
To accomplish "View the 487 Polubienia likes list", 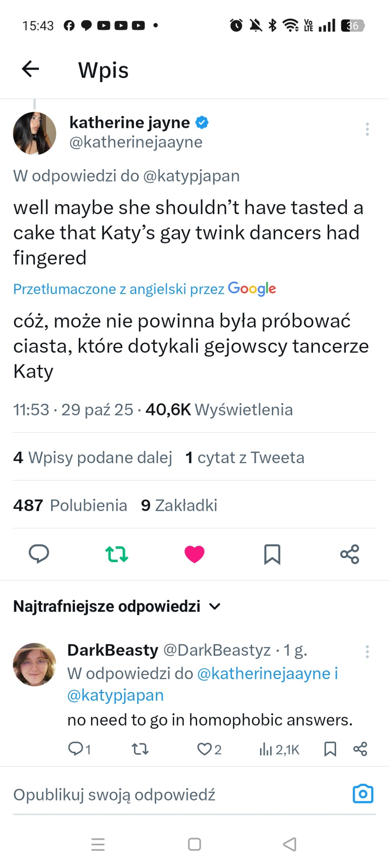I will point(70,505).
